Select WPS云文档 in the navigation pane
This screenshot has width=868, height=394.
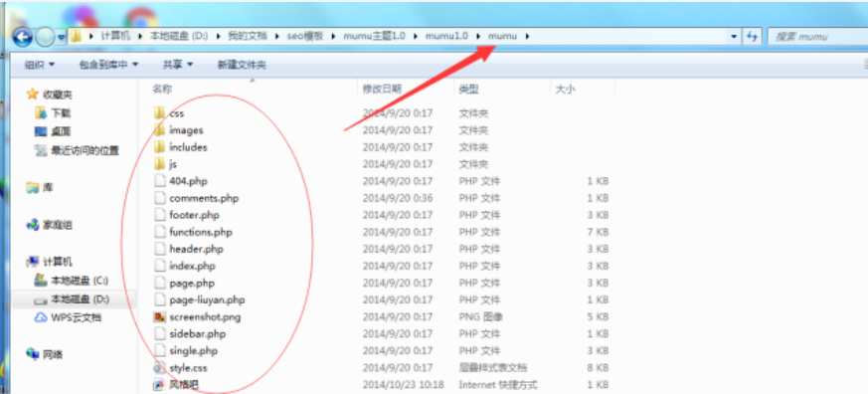click(68, 317)
